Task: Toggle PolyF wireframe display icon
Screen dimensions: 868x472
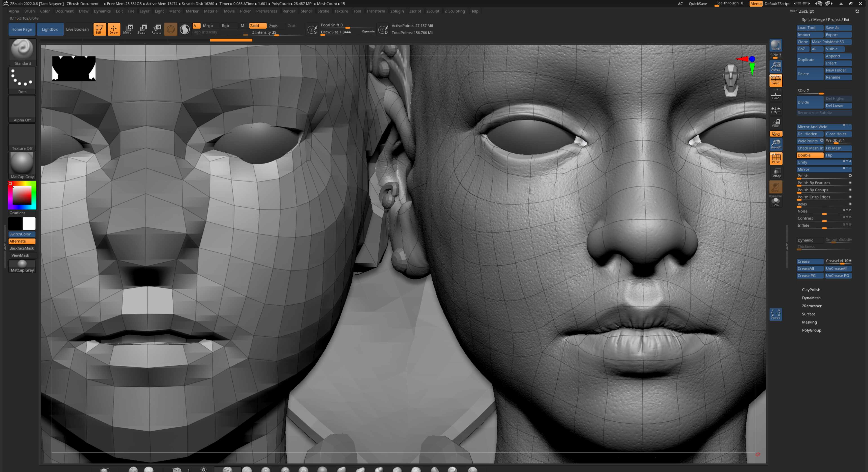Action: click(776, 159)
